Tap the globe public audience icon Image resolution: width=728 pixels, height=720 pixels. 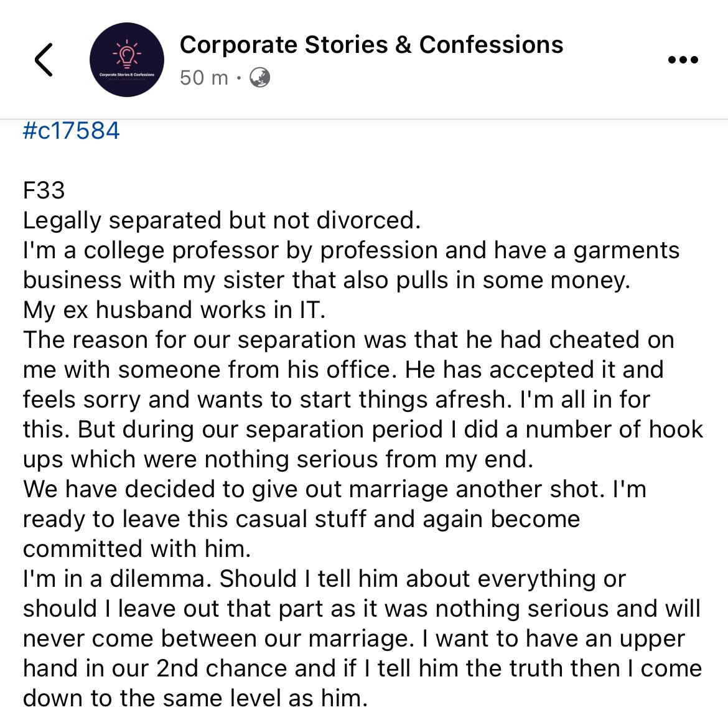click(x=259, y=78)
